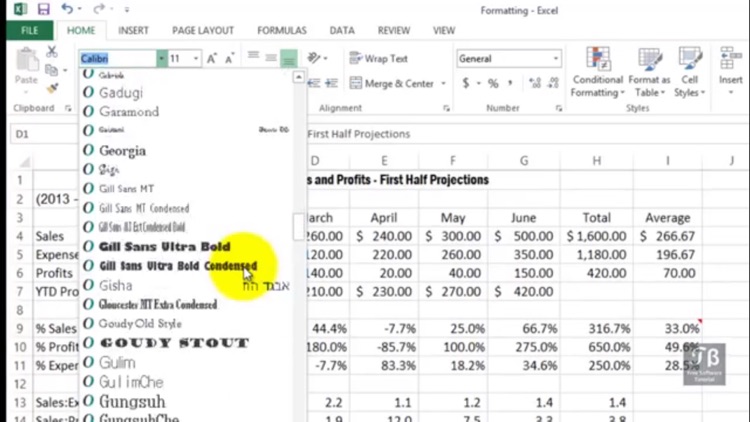Screen dimensions: 750x422
Task: Click Increase Font Size icon
Action: [211, 58]
